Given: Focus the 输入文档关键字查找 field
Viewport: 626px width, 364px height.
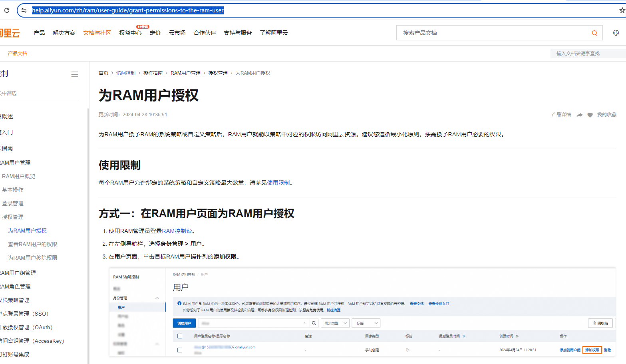Looking at the screenshot, I should [588, 53].
